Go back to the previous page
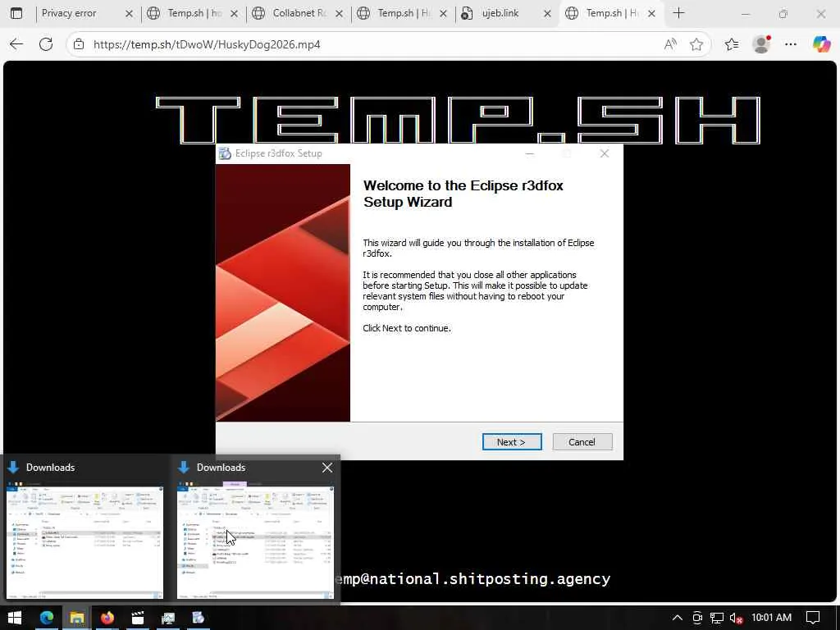 pyautogui.click(x=16, y=44)
